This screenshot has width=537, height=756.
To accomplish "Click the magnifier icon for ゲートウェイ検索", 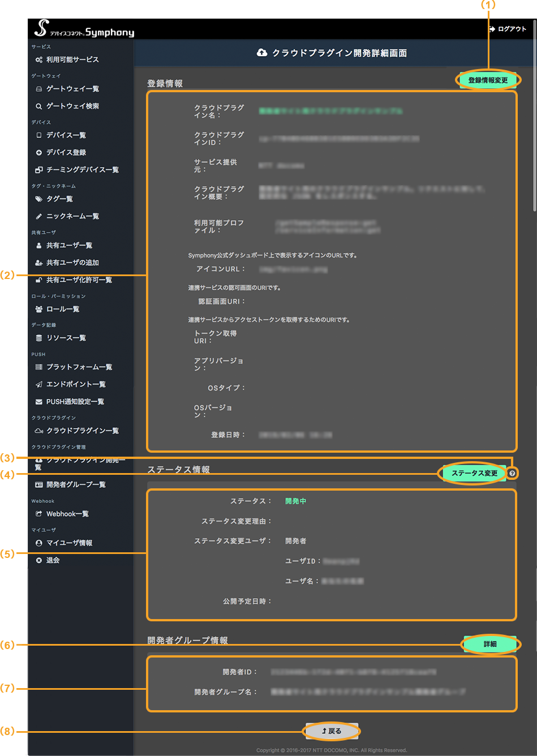I will [x=38, y=106].
